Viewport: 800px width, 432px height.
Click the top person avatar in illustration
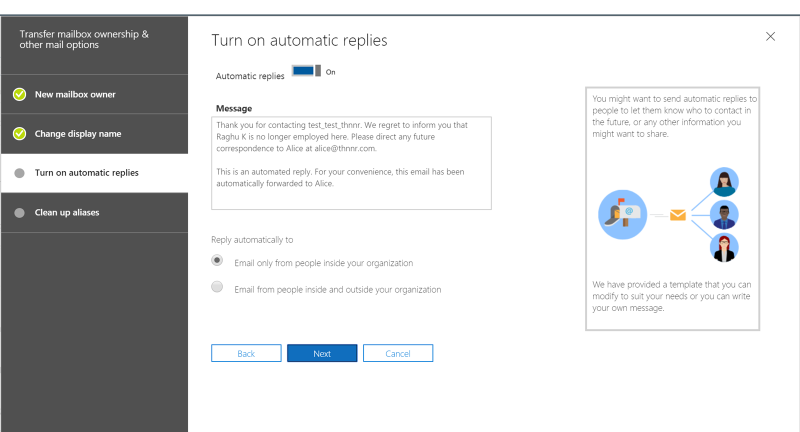pyautogui.click(x=723, y=182)
